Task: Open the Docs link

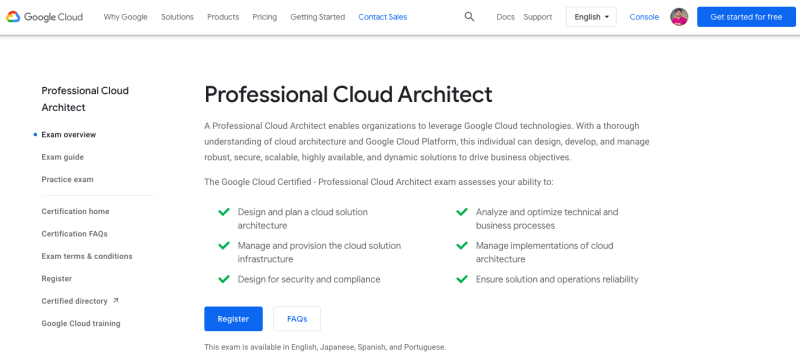Action: coord(506,17)
